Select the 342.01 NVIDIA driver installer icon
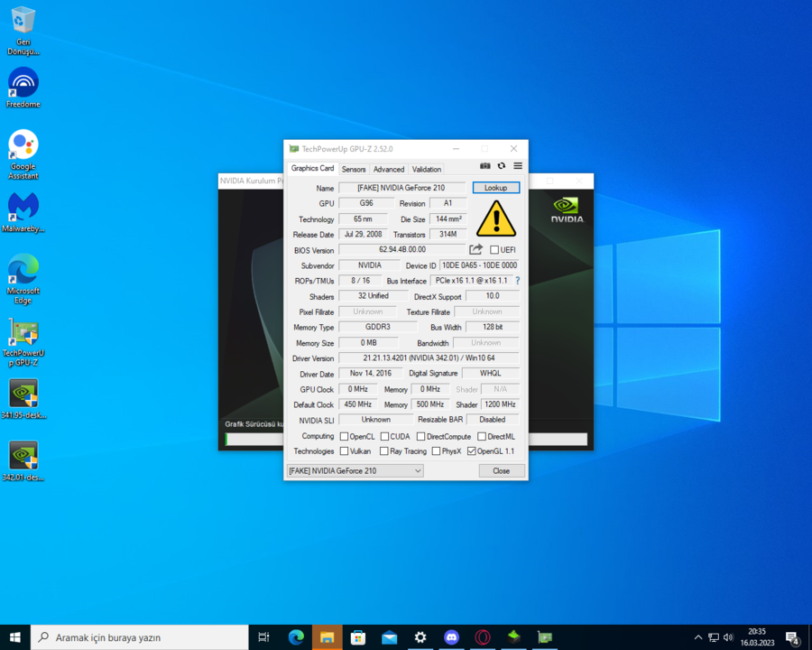 tap(23, 461)
